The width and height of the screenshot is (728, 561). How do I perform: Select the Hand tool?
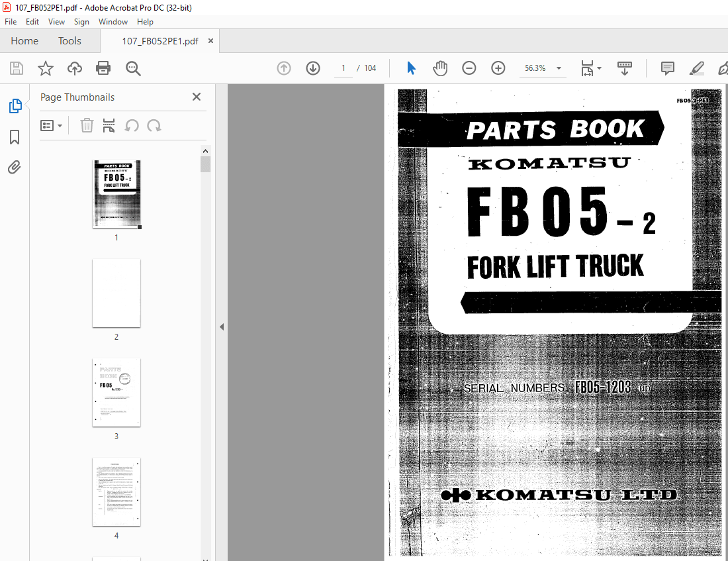[x=439, y=68]
